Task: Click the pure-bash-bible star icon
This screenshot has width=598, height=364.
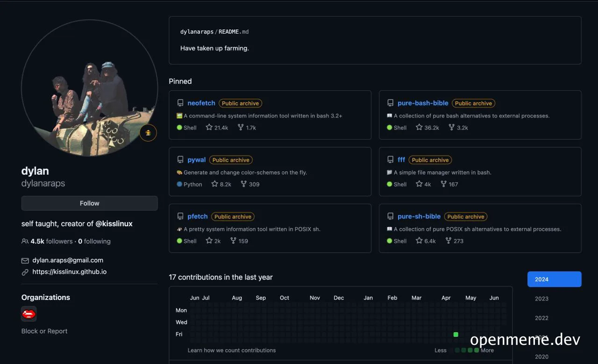Action: (420, 127)
